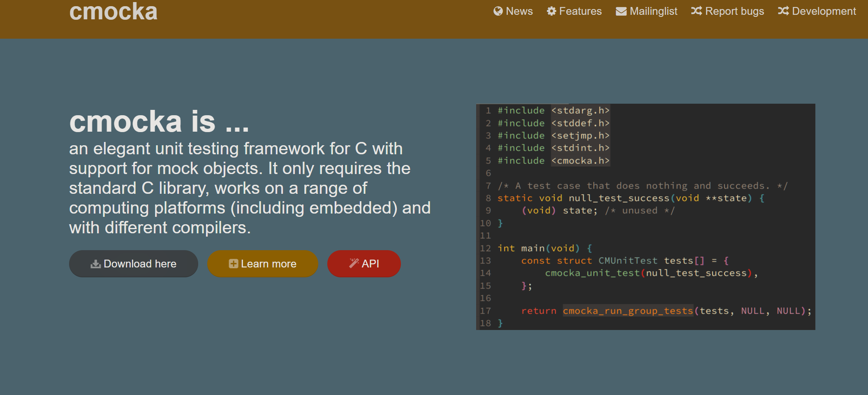Image resolution: width=868 pixels, height=395 pixels.
Task: Click the download icon in Download button
Action: pyautogui.click(x=95, y=264)
